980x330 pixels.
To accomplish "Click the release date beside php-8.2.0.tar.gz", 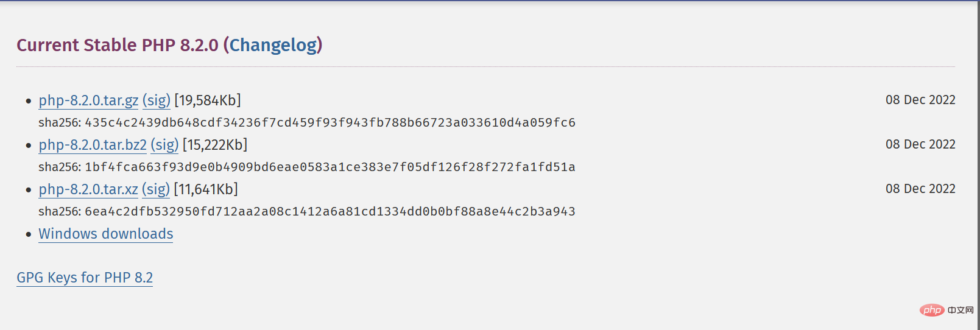I will click(x=920, y=100).
